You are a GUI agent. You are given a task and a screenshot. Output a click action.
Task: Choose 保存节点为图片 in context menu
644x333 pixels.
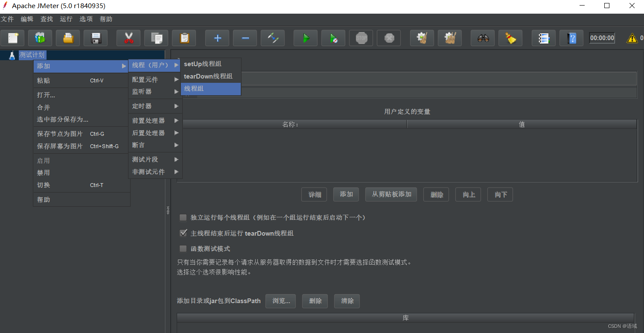[x=82, y=134]
